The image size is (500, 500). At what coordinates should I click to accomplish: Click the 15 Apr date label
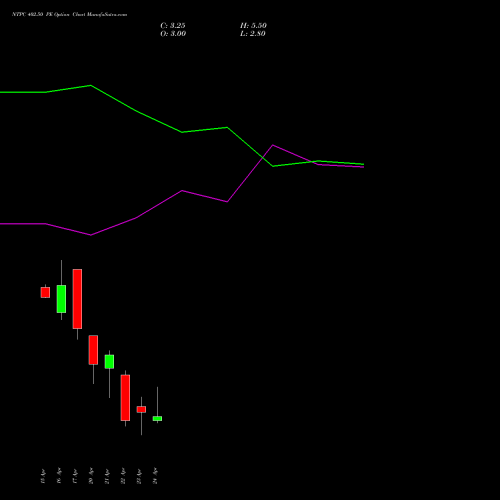[x=43, y=476]
